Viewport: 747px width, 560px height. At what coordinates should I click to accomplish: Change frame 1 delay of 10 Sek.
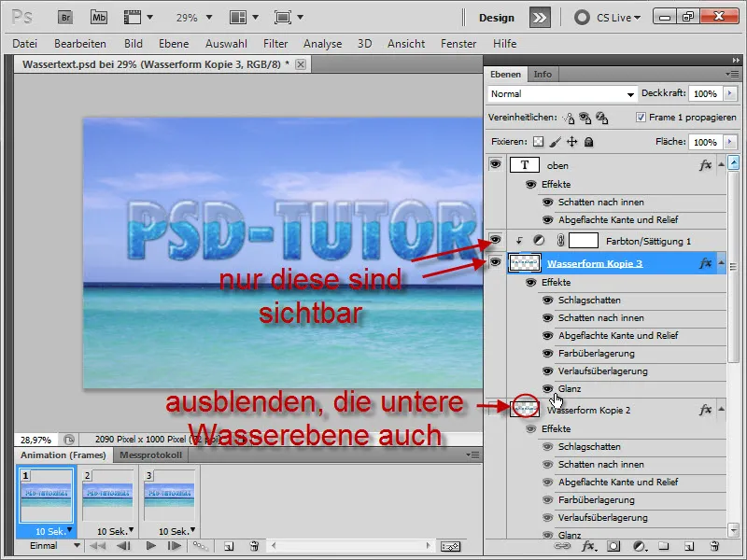(x=53, y=531)
